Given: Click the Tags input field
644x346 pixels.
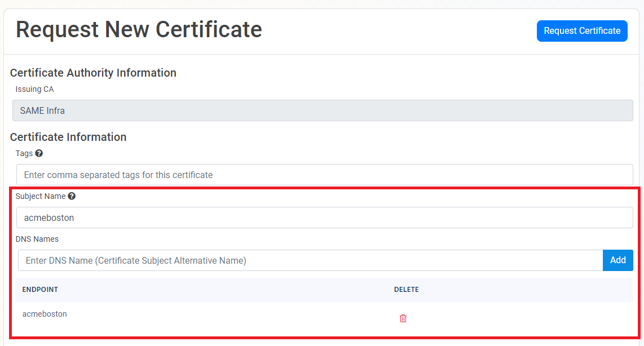Looking at the screenshot, I should (226, 175).
